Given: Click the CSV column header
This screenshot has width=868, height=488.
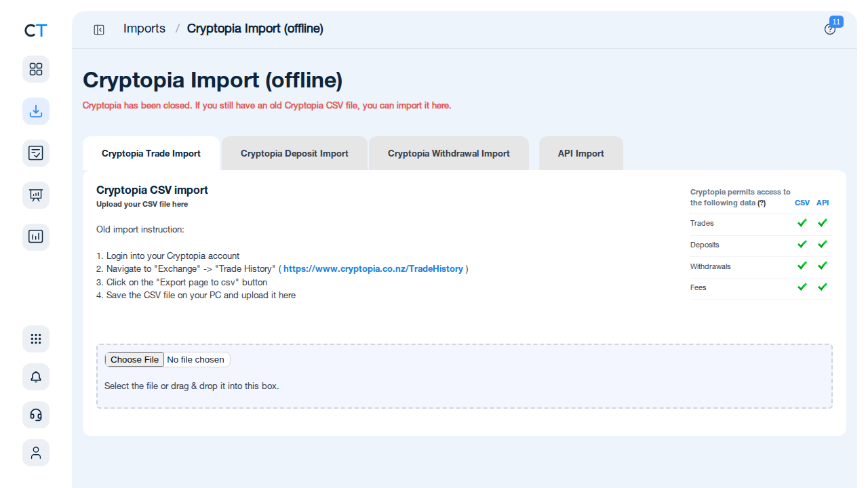Looking at the screenshot, I should (x=802, y=203).
